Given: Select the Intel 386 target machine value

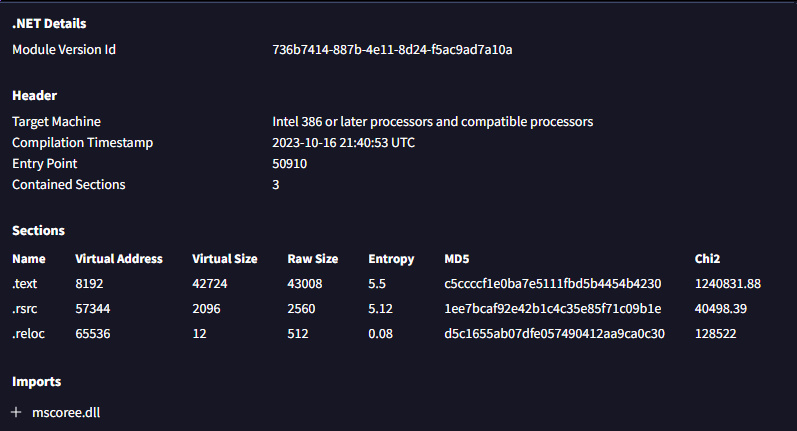Looking at the screenshot, I should (x=433, y=121).
